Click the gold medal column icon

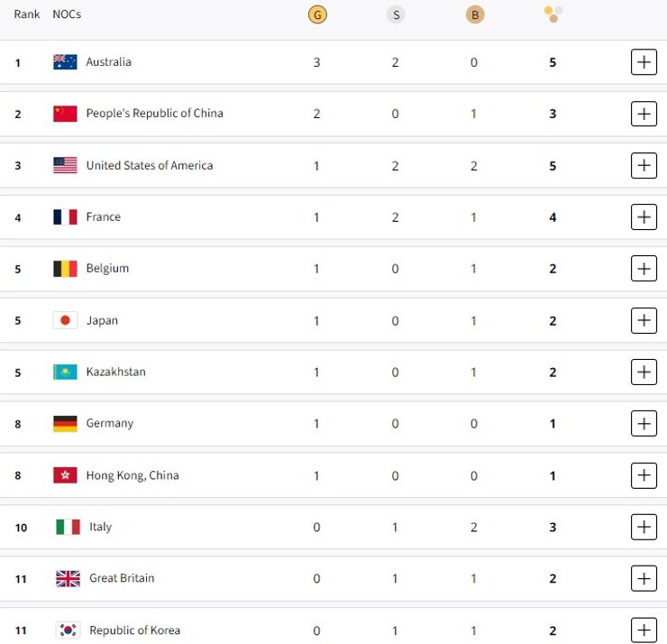point(316,14)
